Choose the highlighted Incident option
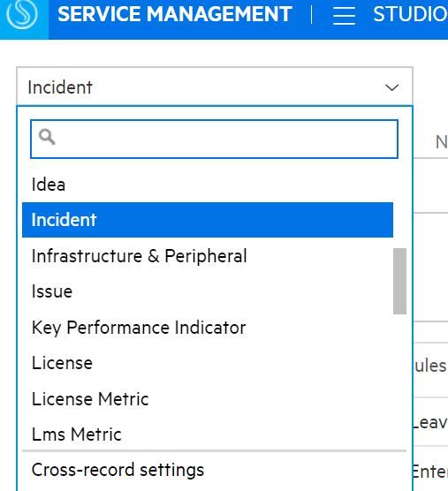Viewport: 448px width, 491px height. point(208,220)
